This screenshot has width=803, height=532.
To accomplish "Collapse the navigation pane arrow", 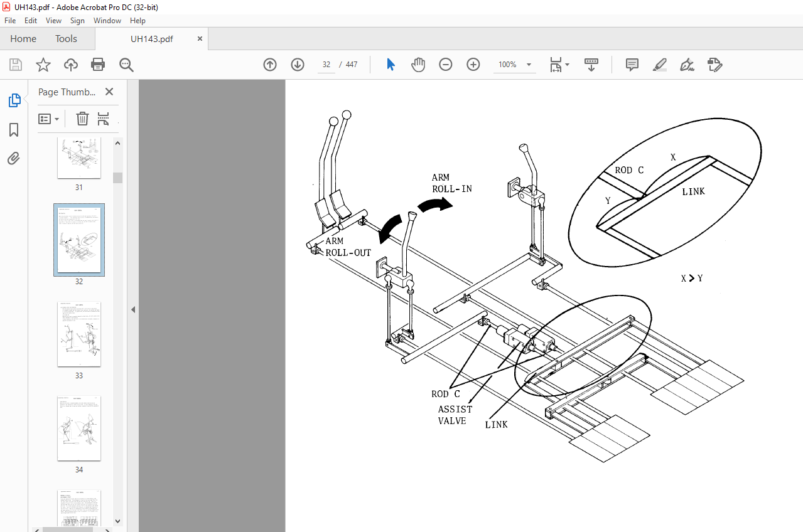I will pos(133,309).
